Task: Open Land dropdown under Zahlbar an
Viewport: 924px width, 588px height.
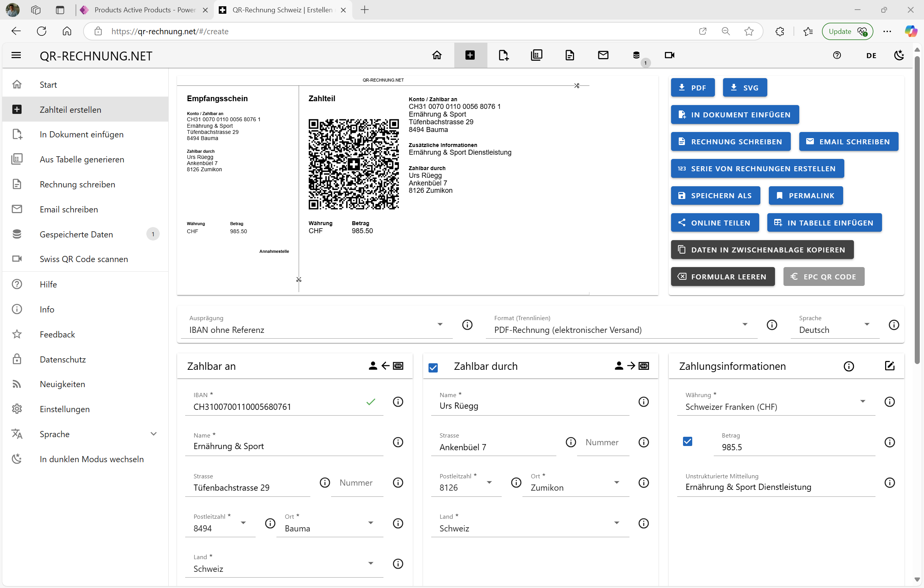Action: [284, 565]
